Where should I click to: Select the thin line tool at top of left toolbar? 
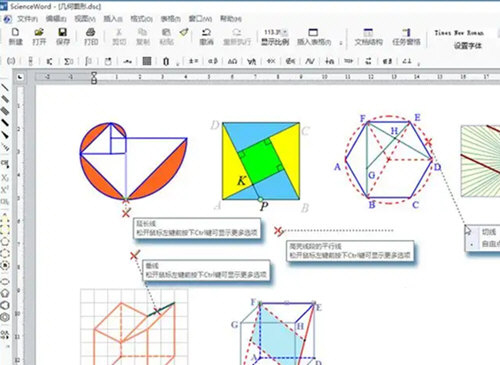tap(5, 88)
